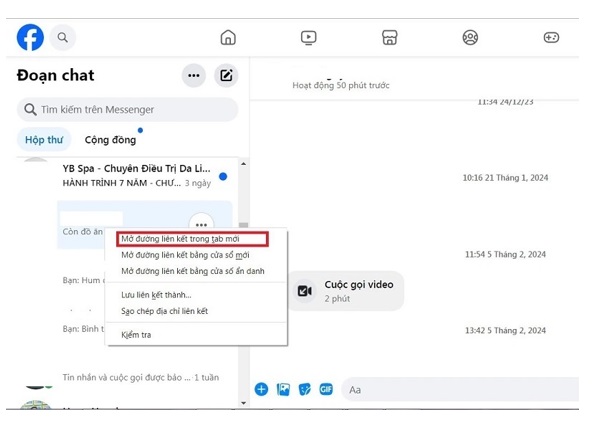Open the conversation's three-dot options button

tap(201, 225)
